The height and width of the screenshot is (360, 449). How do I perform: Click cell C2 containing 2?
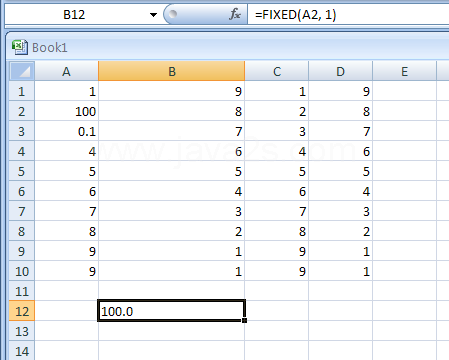277,111
